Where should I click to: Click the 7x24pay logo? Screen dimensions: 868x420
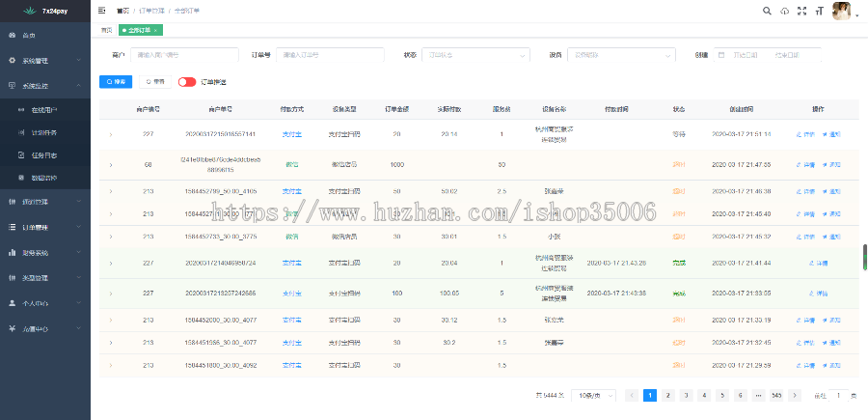coord(44,11)
